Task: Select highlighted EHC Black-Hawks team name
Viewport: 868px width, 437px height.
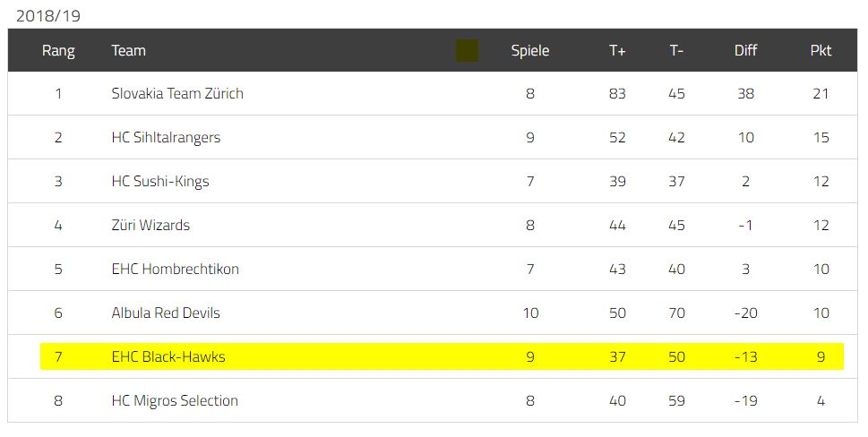Action: [168, 356]
